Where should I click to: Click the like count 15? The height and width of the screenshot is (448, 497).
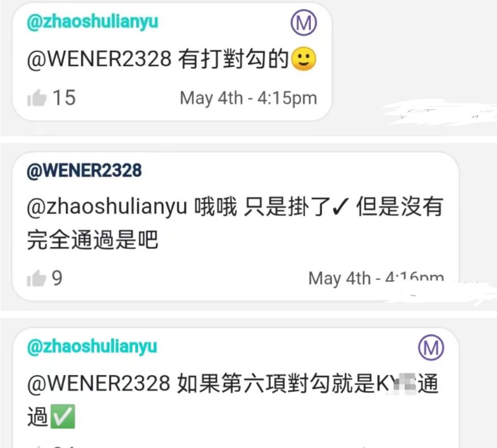click(64, 97)
